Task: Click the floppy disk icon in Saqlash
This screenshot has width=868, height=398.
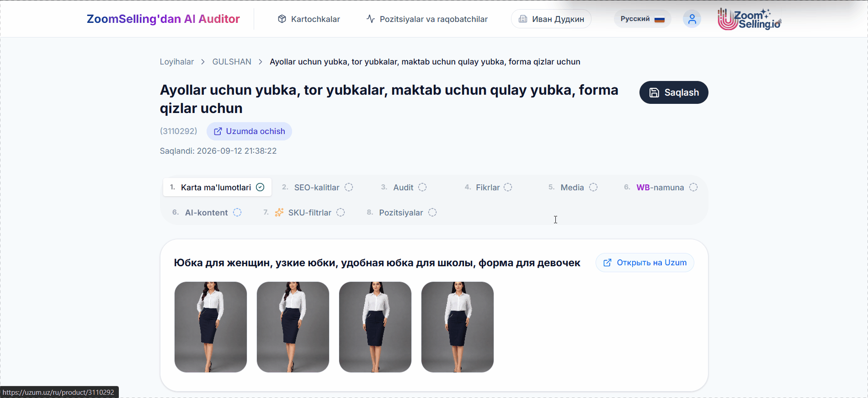Action: (655, 92)
